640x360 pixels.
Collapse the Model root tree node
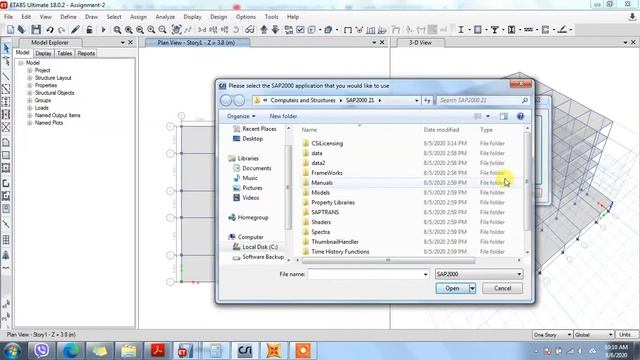click(21, 63)
